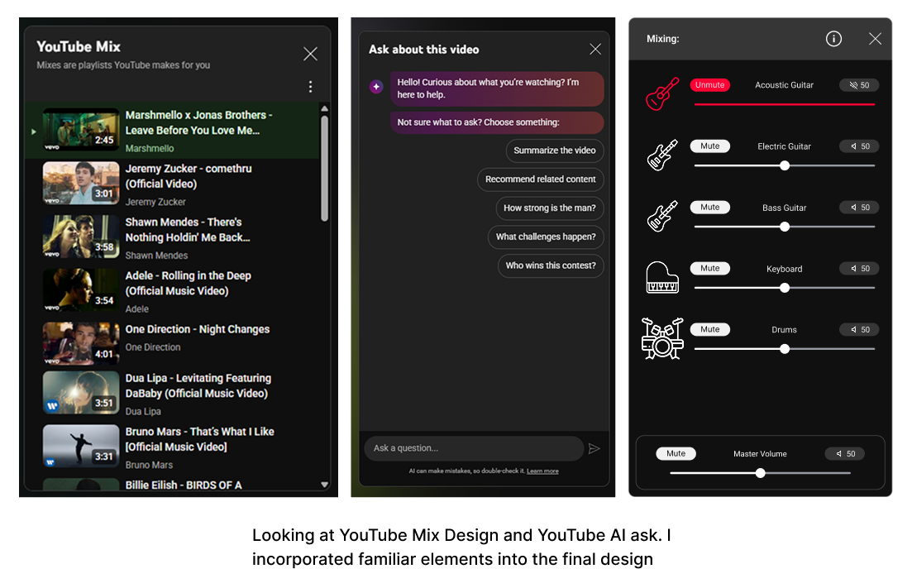The image size is (912, 588).
Task: Choose the Summarize the video suggestion
Action: [x=555, y=151]
